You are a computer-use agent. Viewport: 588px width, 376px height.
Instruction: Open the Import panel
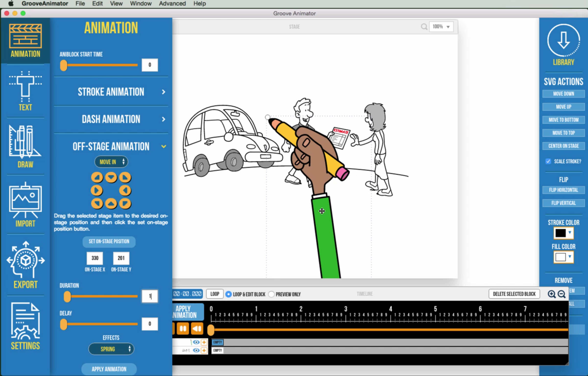tap(25, 205)
